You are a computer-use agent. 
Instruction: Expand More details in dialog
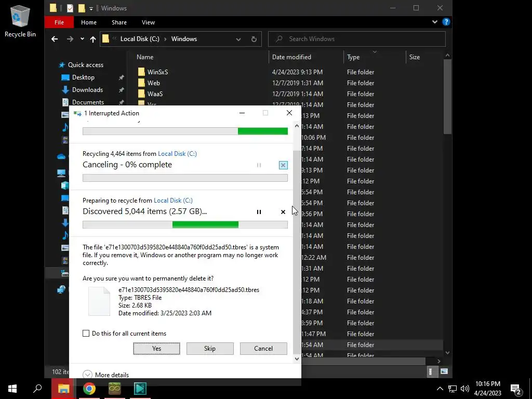106,375
